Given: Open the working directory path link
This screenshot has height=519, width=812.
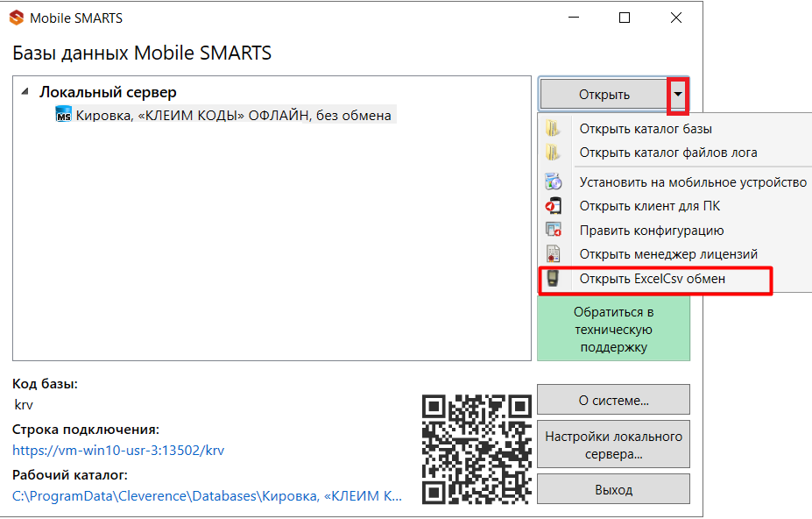Looking at the screenshot, I should point(207,496).
